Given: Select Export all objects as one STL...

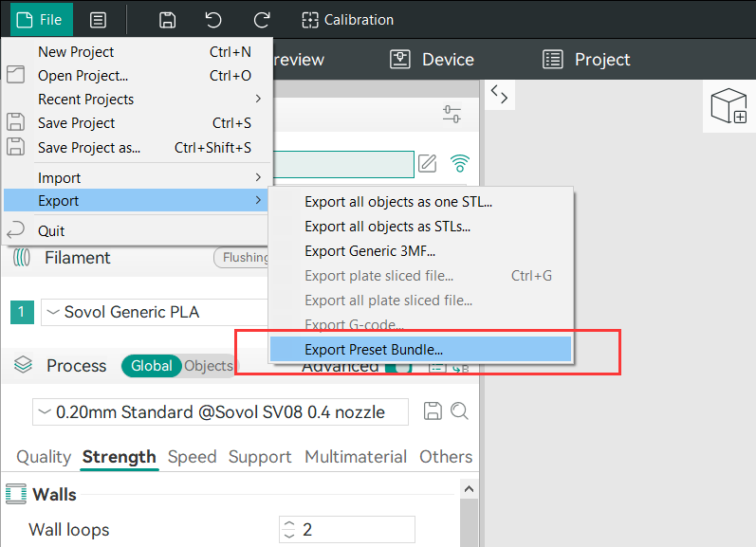Looking at the screenshot, I should 420,202.
